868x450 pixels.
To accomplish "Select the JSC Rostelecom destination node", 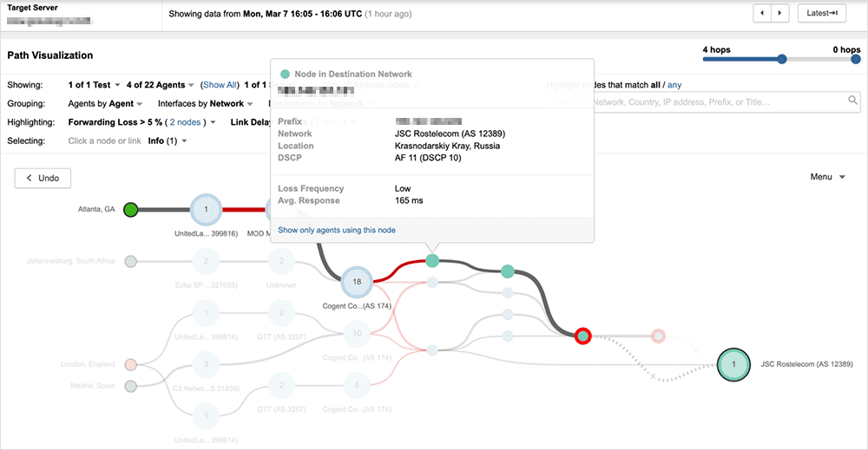I will [733, 365].
